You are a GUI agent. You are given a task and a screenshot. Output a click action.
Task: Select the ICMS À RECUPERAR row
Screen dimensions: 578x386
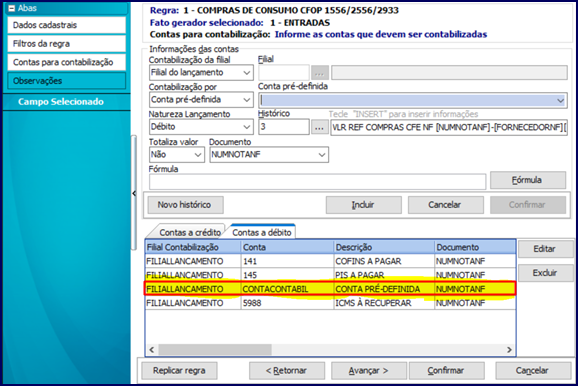(x=331, y=303)
